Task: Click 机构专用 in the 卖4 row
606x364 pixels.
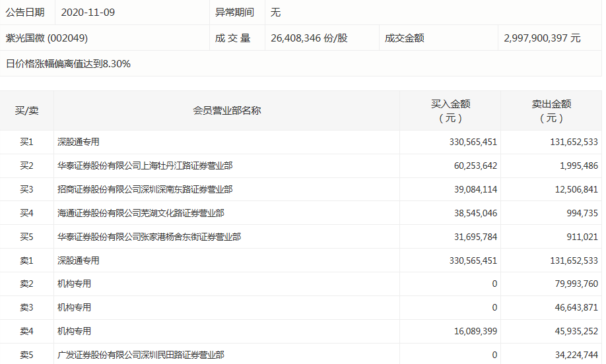Action: (x=74, y=332)
